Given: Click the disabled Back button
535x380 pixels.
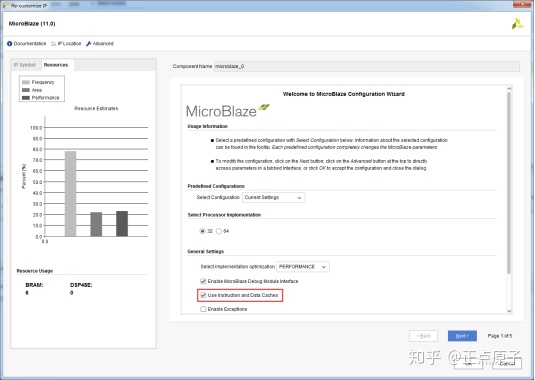Looking at the screenshot, I should (x=423, y=336).
